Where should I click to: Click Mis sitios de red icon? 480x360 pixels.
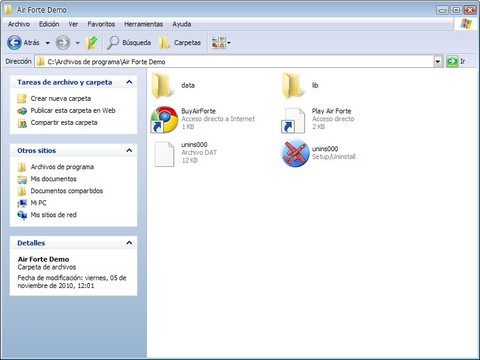[22, 215]
